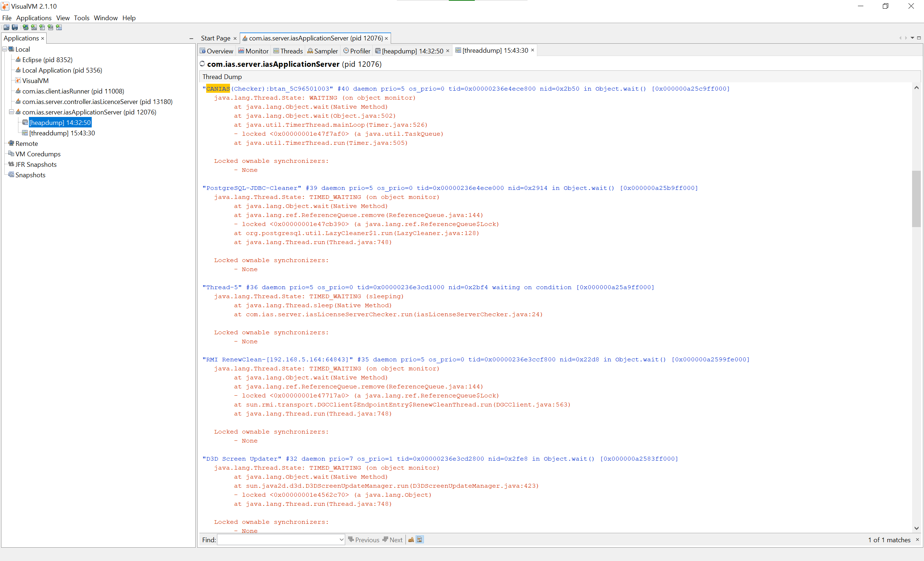
Task: Switch to the Profiler tab
Action: [357, 51]
